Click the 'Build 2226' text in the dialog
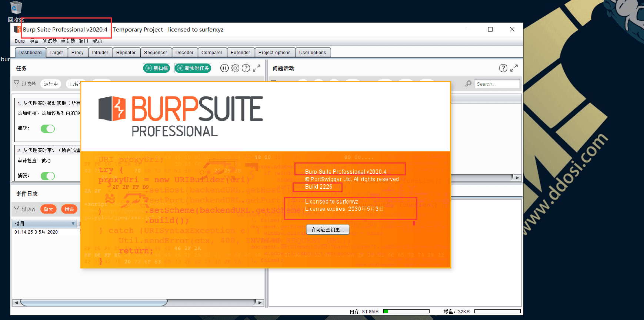Screen dimensions: 644x320 [318, 187]
